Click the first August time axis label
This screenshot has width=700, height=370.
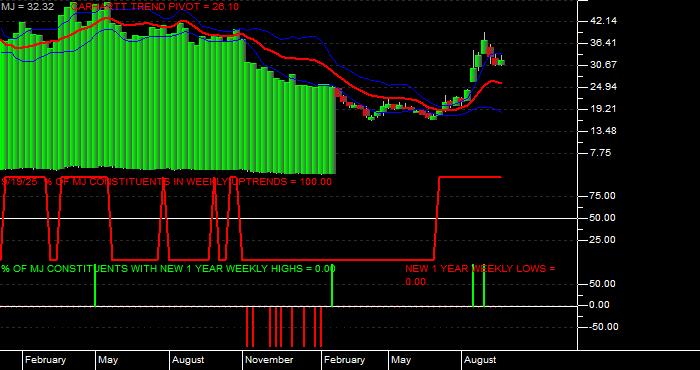(188, 360)
